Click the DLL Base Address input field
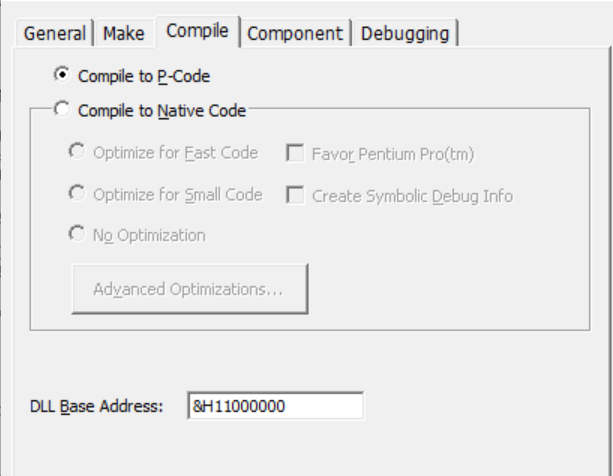Image resolution: width=613 pixels, height=476 pixels. (274, 407)
